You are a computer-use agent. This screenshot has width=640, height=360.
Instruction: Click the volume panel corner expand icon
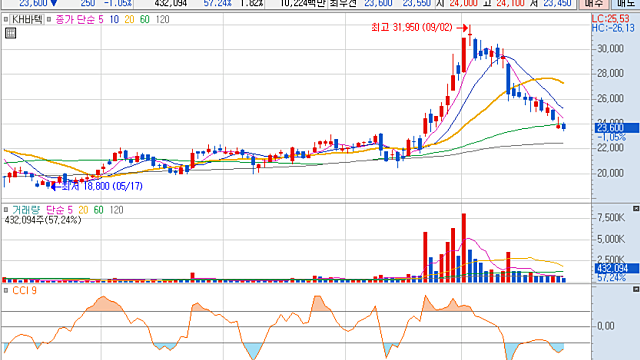tap(636, 209)
